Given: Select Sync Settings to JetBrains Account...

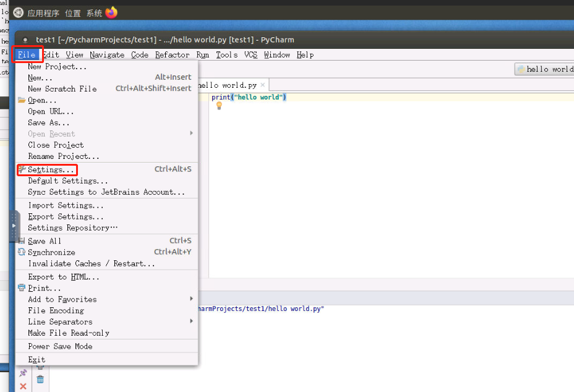Looking at the screenshot, I should point(107,192).
